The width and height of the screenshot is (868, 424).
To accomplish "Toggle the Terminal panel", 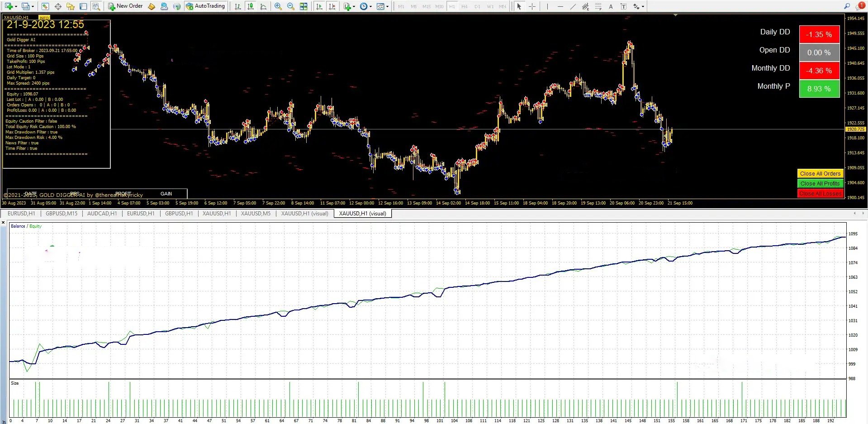I will pos(83,6).
